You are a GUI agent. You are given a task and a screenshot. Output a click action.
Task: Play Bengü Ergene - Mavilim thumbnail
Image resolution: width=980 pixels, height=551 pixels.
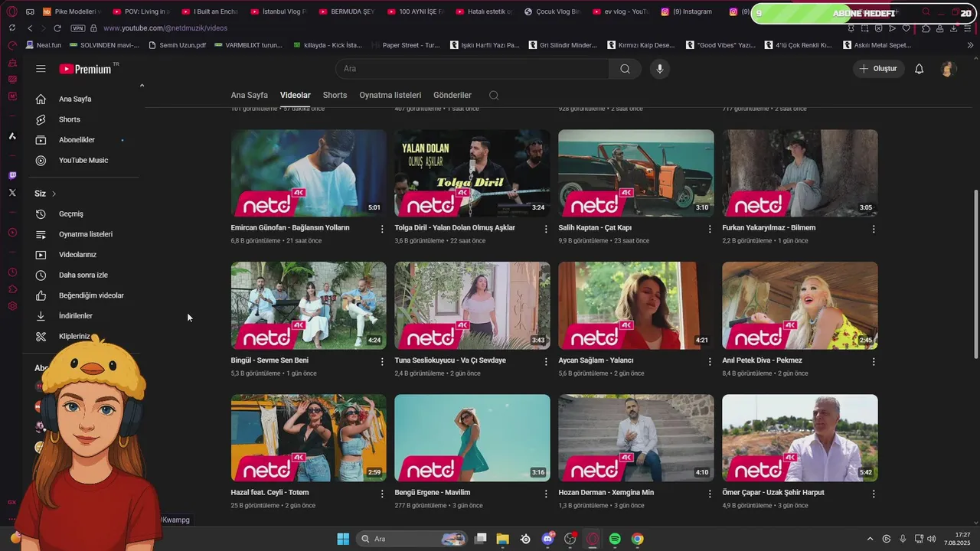click(x=472, y=438)
